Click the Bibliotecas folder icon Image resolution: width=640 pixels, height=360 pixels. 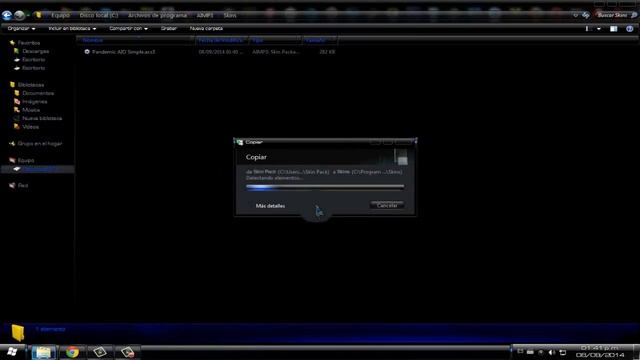(12, 84)
